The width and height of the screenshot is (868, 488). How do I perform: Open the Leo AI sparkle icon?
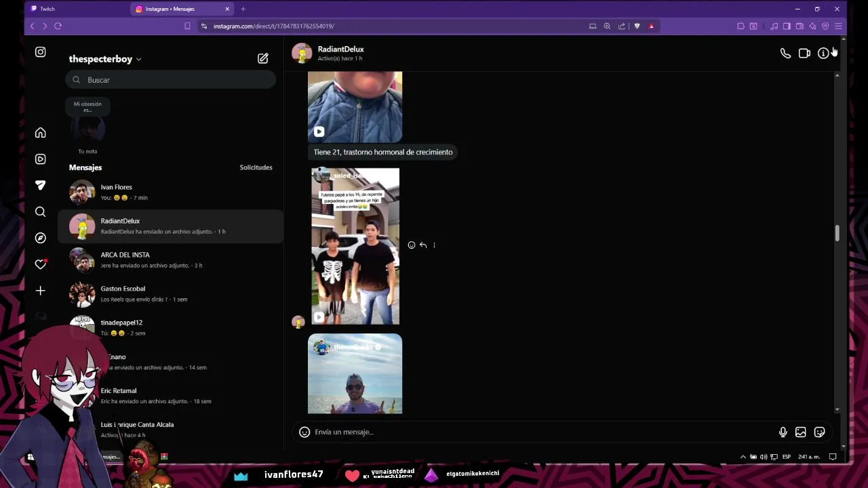(x=812, y=26)
